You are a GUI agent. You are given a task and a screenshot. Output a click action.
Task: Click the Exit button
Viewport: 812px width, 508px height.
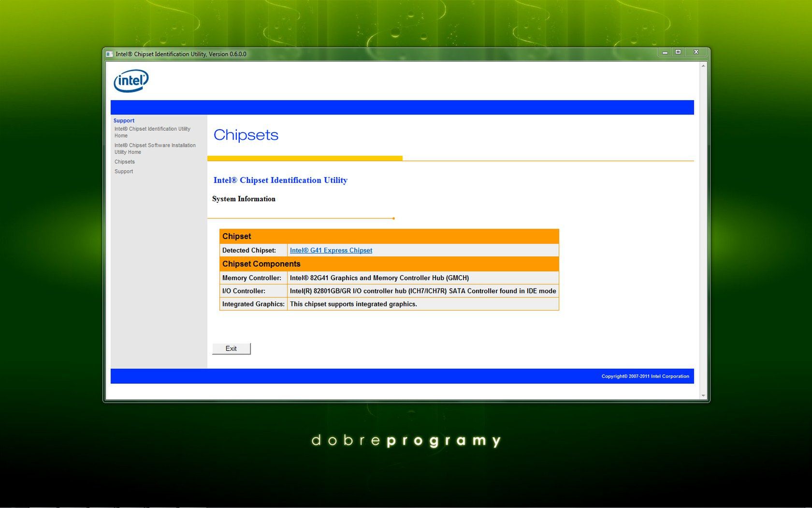click(232, 348)
